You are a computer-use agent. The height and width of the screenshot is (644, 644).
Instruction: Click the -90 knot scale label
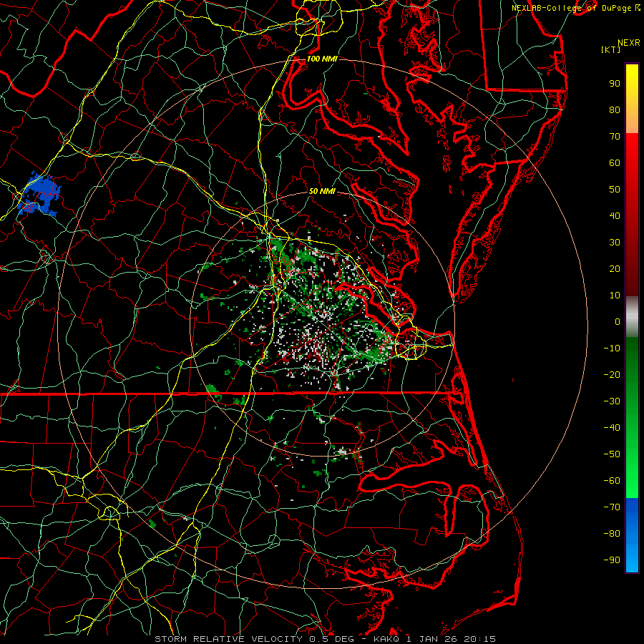point(612,560)
